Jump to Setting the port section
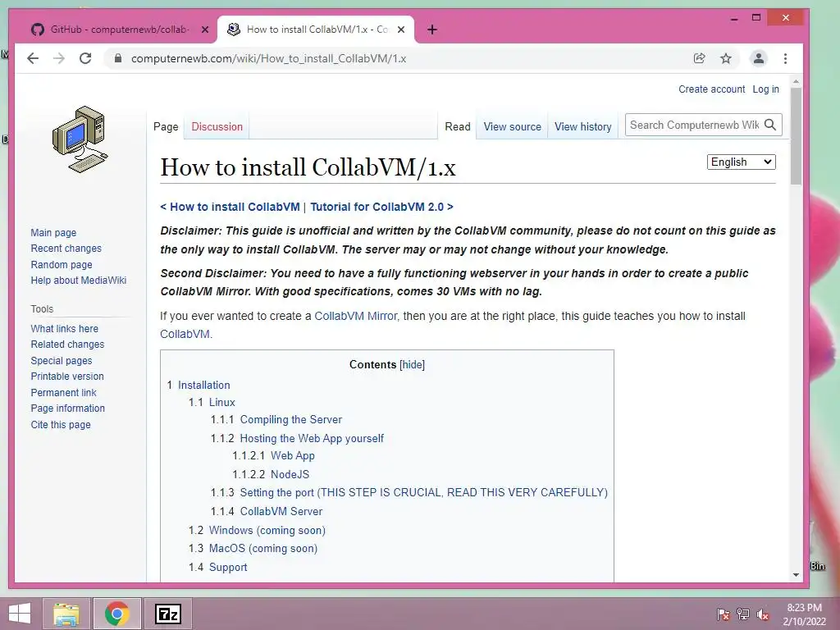 (x=424, y=492)
